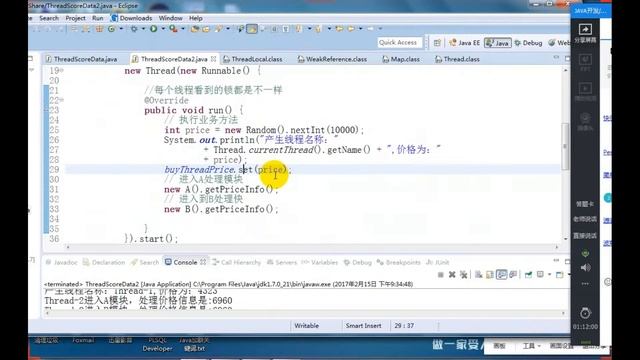Image resolution: width=640 pixels, height=360 pixels.
Task: Open the Javadoc view tab
Action: 61,262
